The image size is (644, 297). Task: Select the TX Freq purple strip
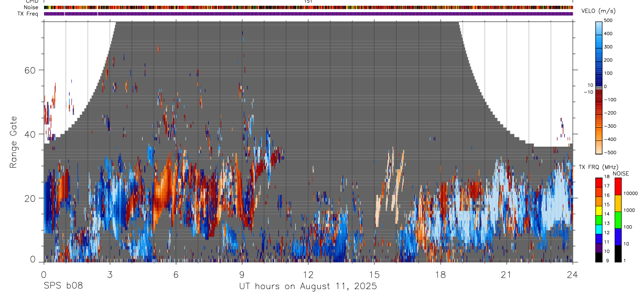(308, 14)
